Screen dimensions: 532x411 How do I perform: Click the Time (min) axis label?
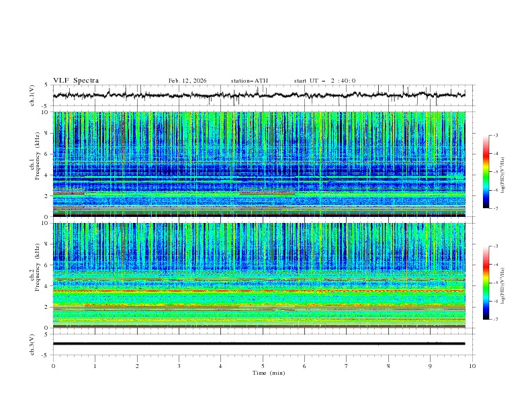click(270, 372)
